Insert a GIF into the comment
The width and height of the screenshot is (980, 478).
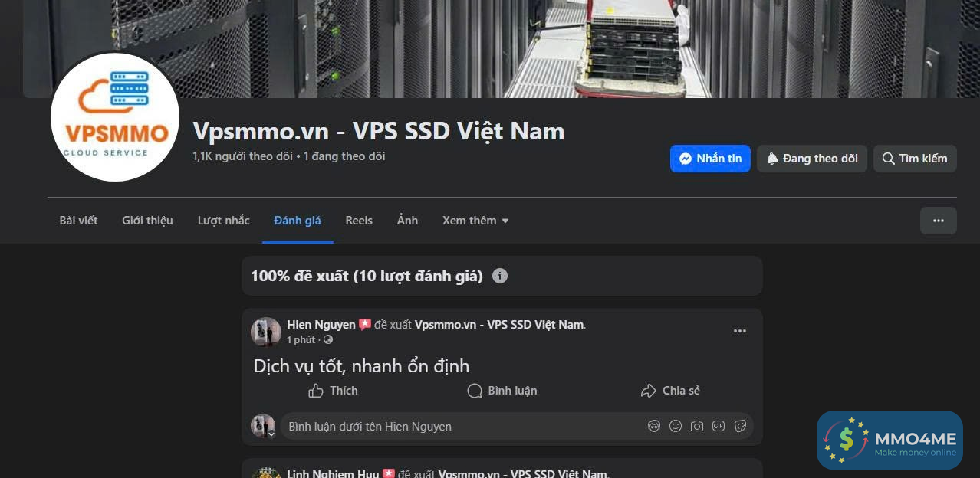click(x=719, y=426)
